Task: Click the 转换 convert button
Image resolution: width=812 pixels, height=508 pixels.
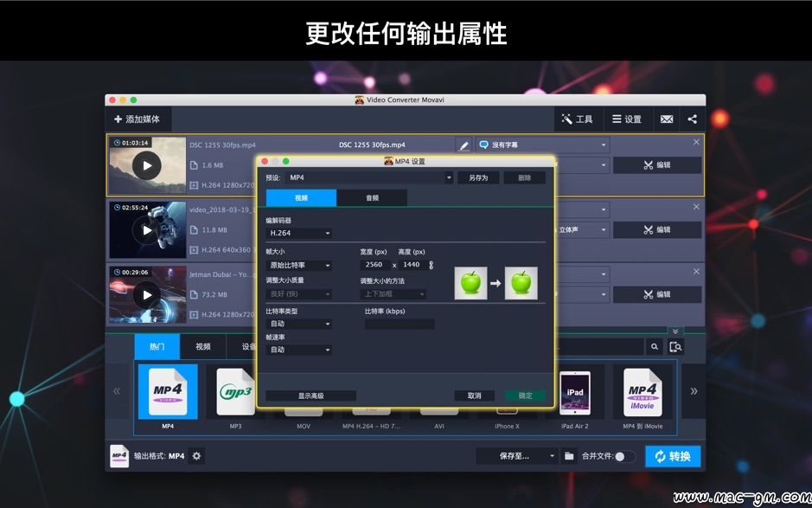Action: click(673, 456)
